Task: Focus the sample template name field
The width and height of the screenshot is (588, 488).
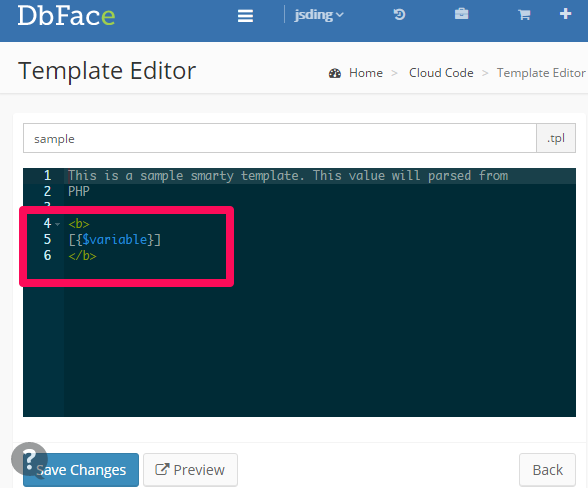Action: click(280, 138)
